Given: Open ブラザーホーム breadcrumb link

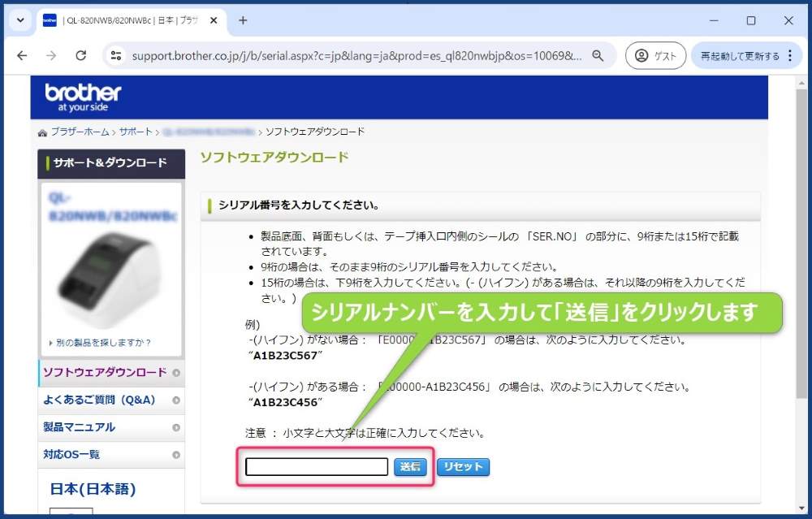Looking at the screenshot, I should tap(80, 132).
